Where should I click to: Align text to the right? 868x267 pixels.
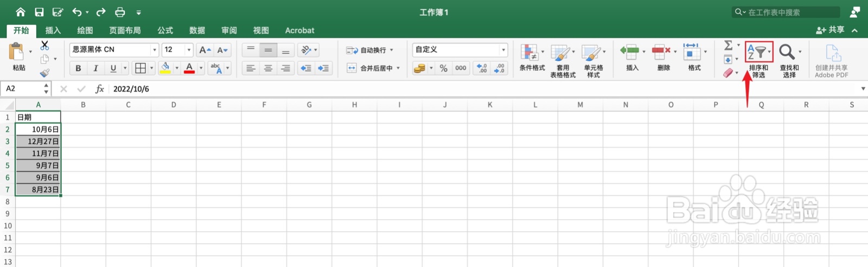pos(285,68)
